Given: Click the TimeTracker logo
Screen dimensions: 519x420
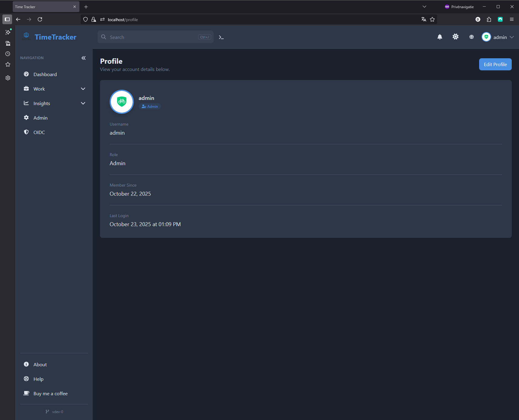Looking at the screenshot, I should click(50, 37).
